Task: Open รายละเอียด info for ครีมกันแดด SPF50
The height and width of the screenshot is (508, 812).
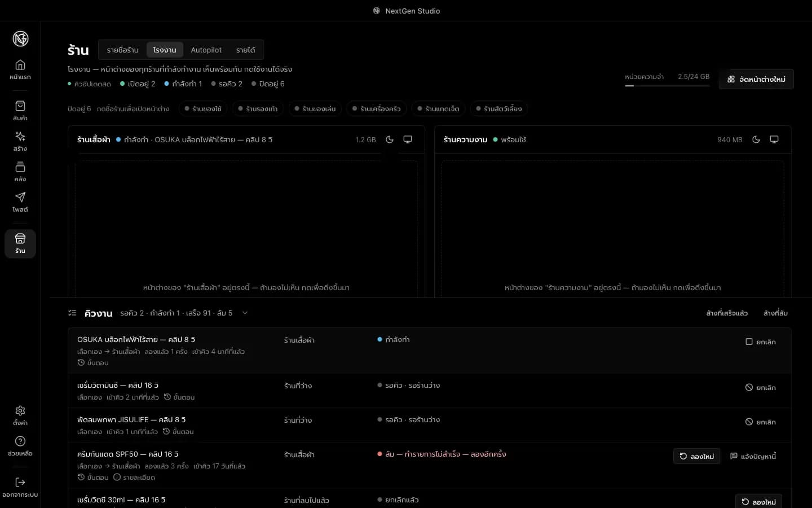Action: [134, 477]
